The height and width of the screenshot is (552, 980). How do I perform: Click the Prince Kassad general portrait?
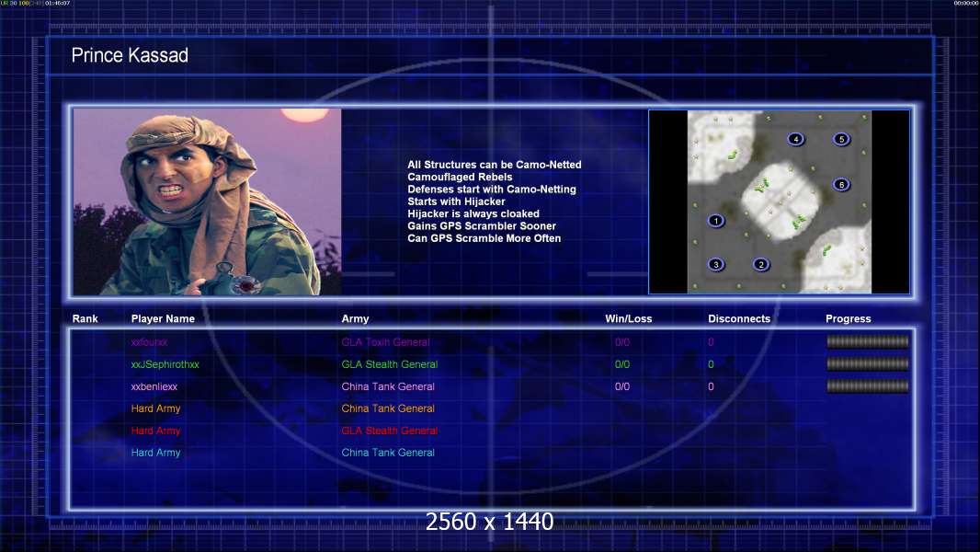208,201
